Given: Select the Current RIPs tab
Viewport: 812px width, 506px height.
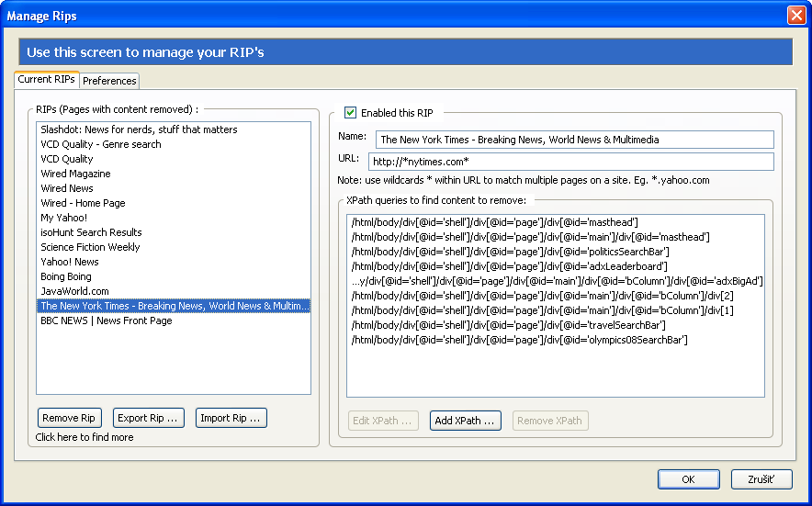Looking at the screenshot, I should [x=47, y=79].
